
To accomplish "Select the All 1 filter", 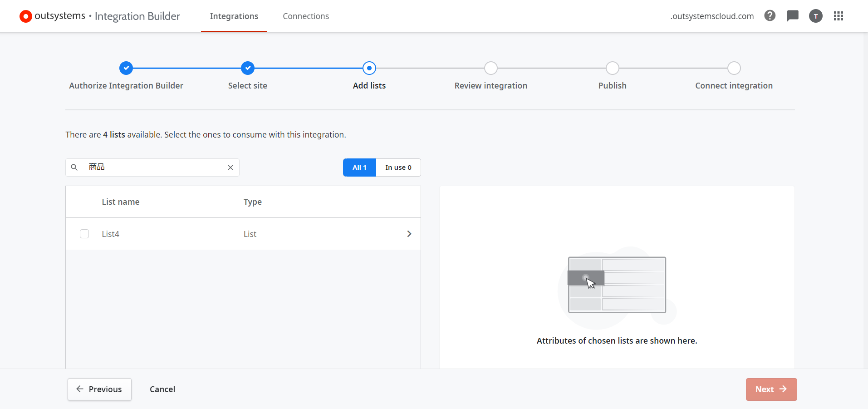I will (359, 168).
